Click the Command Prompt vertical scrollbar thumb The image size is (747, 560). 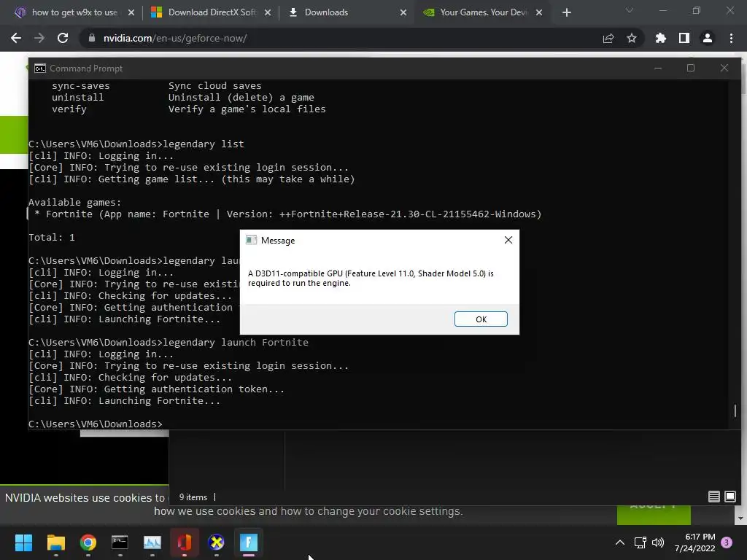click(735, 411)
